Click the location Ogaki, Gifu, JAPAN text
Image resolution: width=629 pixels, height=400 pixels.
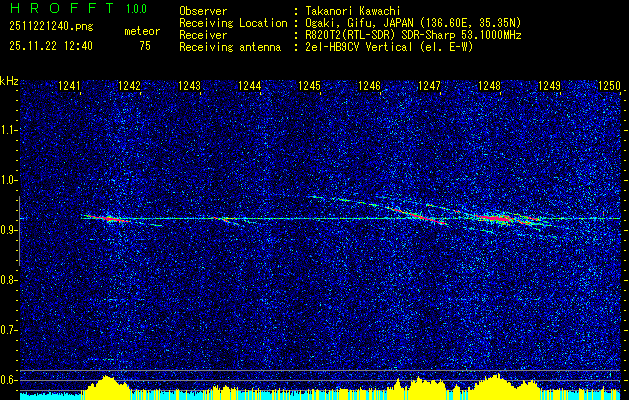coord(413,23)
